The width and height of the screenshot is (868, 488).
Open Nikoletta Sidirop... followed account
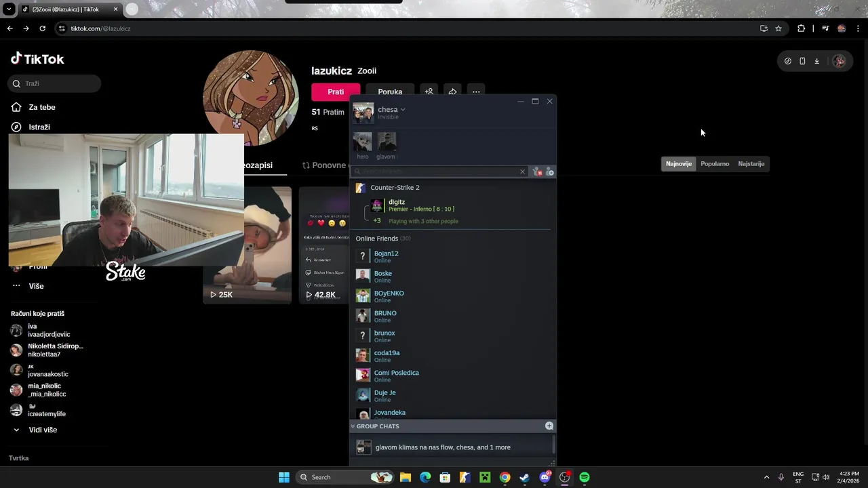coord(47,350)
